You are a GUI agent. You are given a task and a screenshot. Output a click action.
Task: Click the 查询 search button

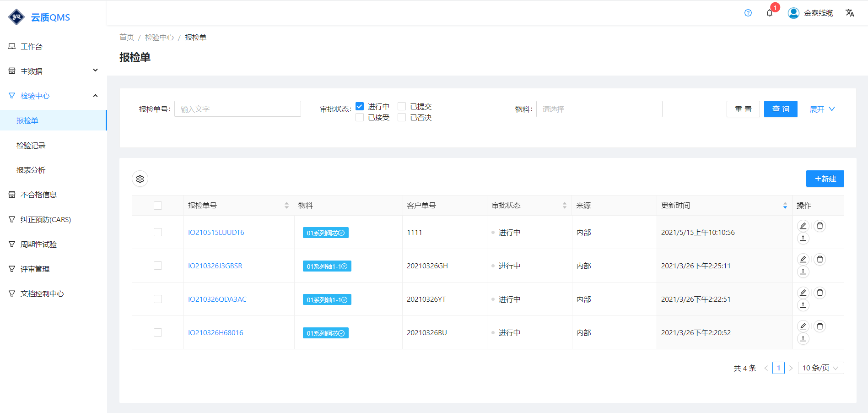pos(781,109)
